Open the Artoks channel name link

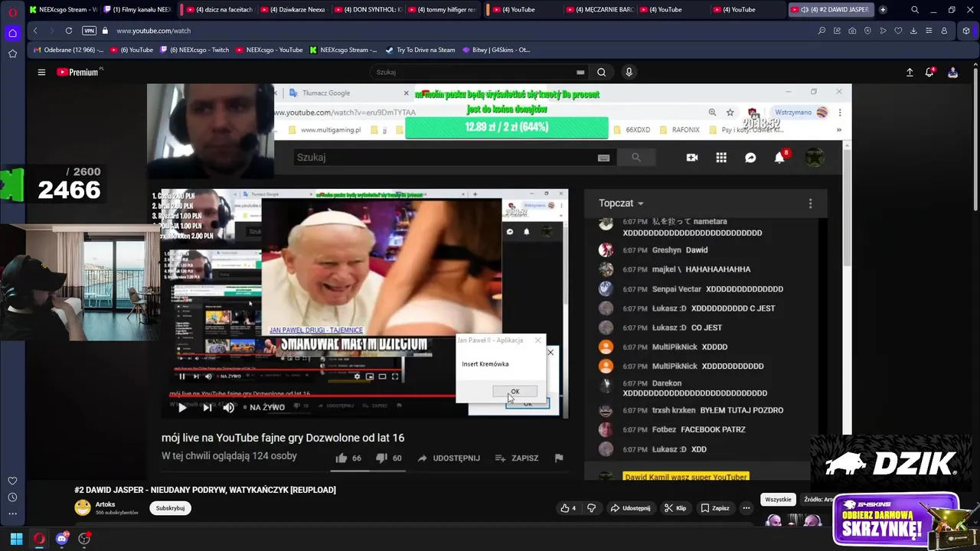[x=105, y=504]
